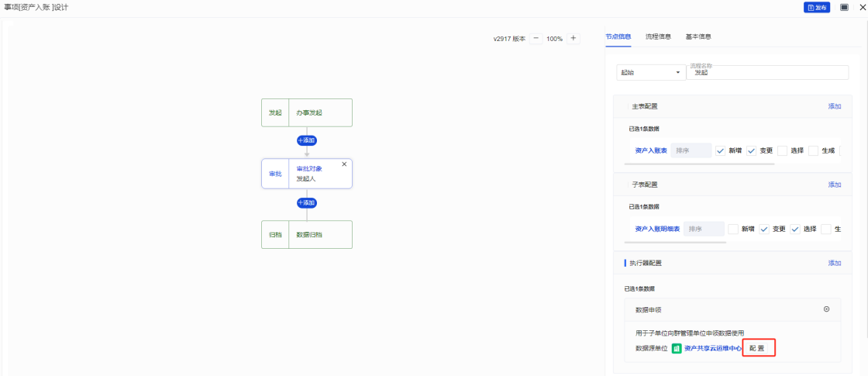Enable 选择 checkbox for 资产入账表
868x376 pixels.
coord(783,150)
